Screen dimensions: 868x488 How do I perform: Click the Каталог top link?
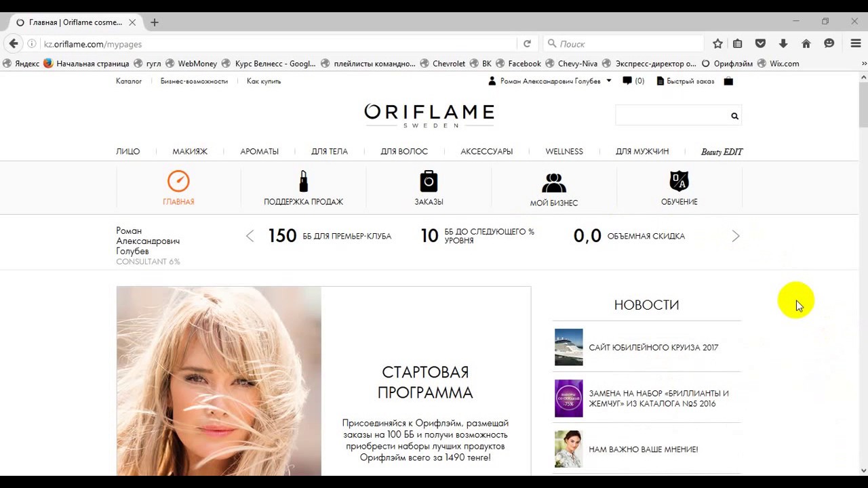[x=129, y=81]
